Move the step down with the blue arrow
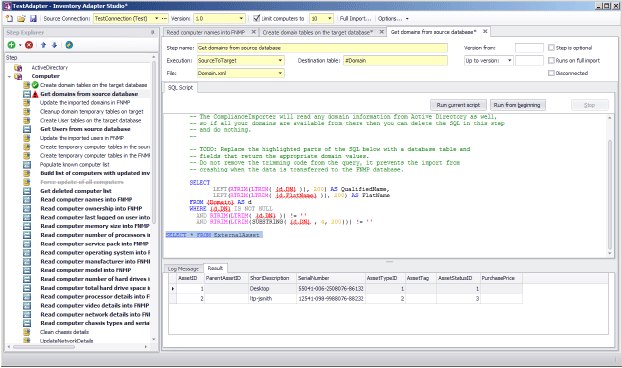Viewport: 622px width, 368px height. (54, 45)
